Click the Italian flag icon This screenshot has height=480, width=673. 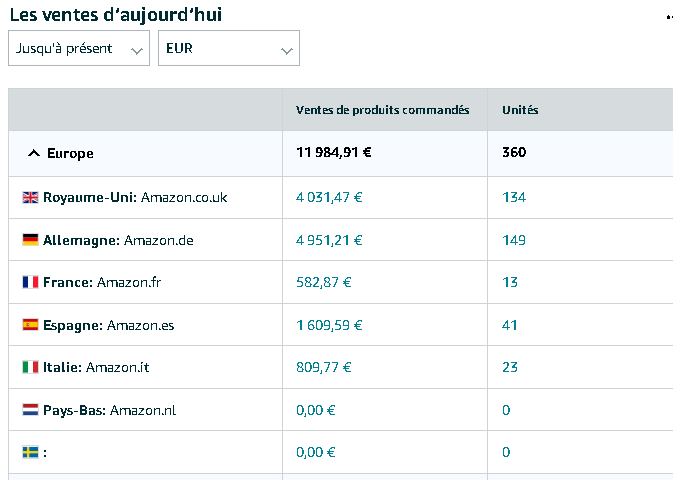coord(30,367)
